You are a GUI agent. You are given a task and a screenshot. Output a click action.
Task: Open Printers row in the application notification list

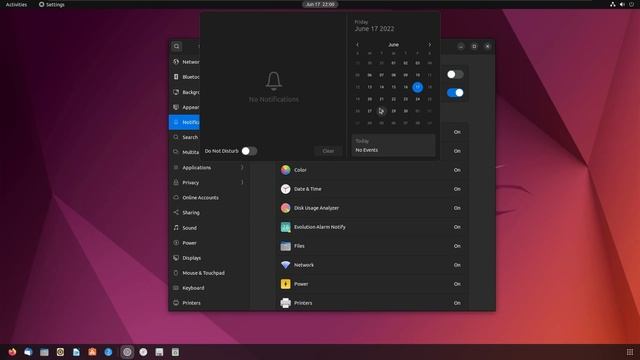point(371,303)
